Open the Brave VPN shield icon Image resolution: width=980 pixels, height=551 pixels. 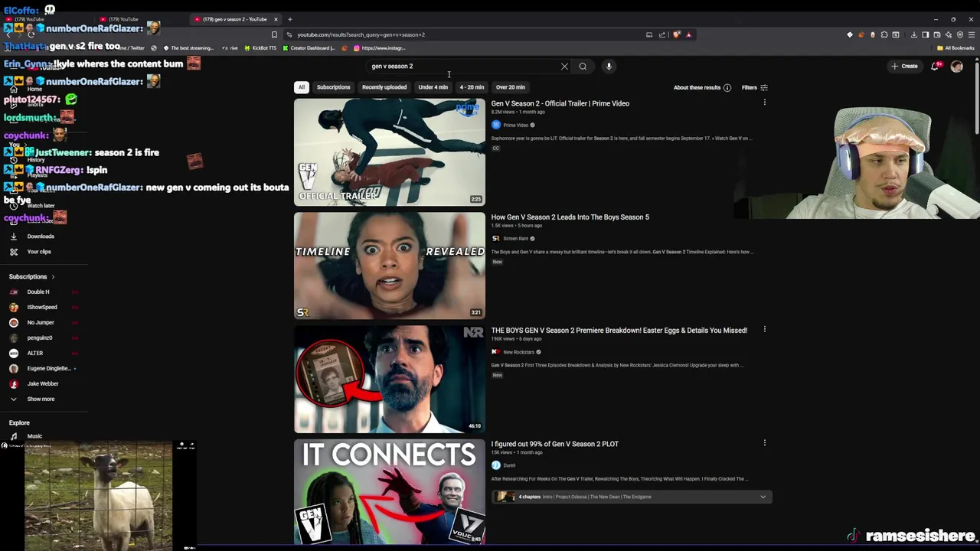pos(960,34)
